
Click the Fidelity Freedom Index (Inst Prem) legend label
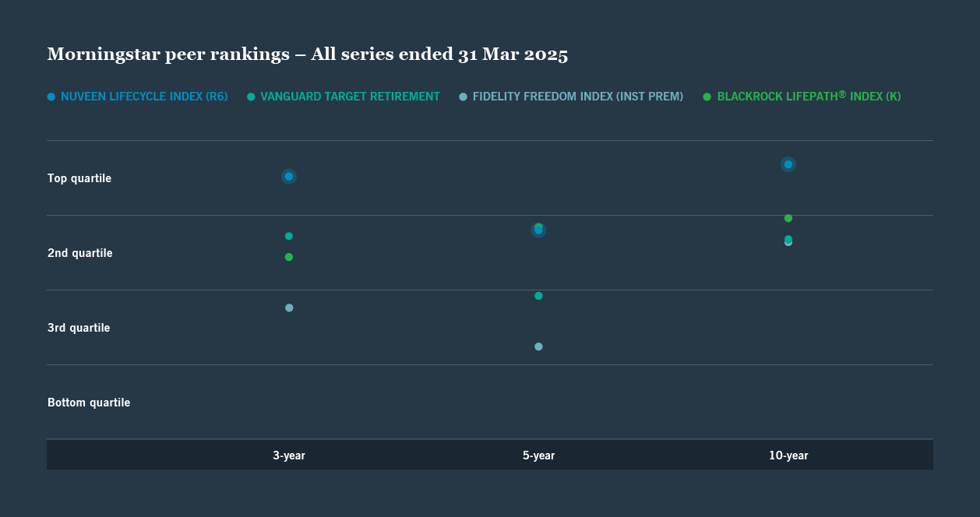pyautogui.click(x=578, y=97)
